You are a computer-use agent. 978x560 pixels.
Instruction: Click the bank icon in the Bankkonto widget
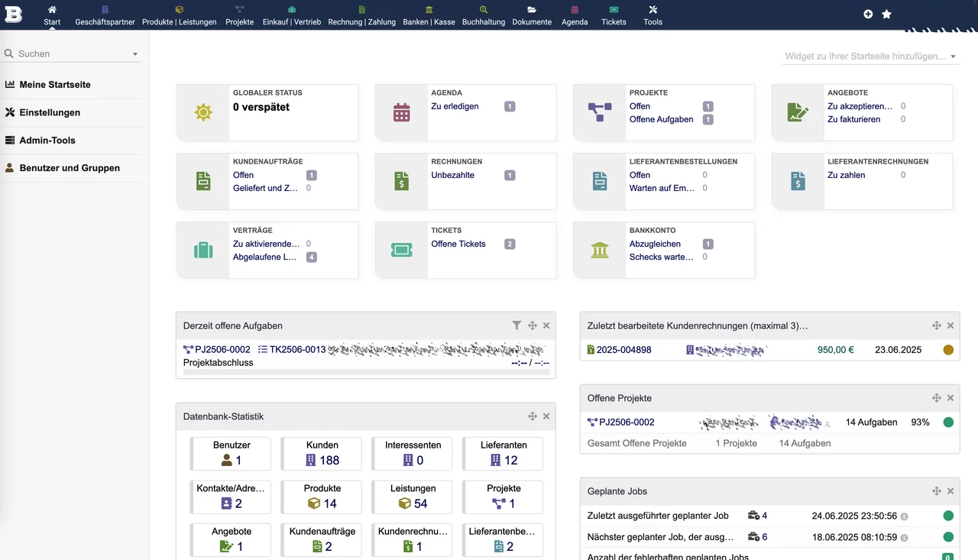coord(599,250)
